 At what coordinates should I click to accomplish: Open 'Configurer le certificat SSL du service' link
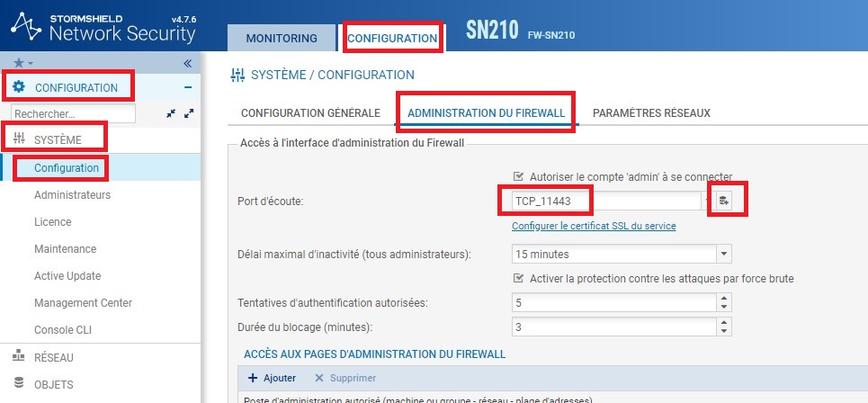click(594, 226)
